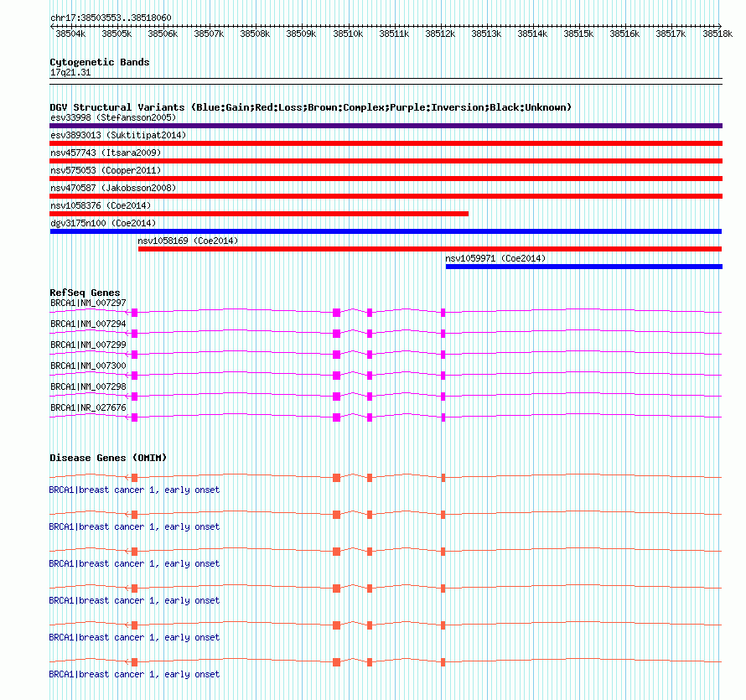Click the 38506k ruler position label
The image size is (746, 700).
(x=163, y=34)
